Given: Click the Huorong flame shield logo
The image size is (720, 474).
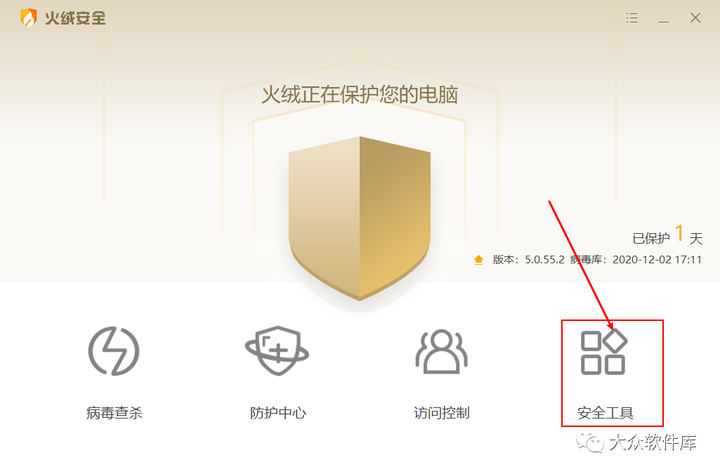Looking at the screenshot, I should click(28, 18).
